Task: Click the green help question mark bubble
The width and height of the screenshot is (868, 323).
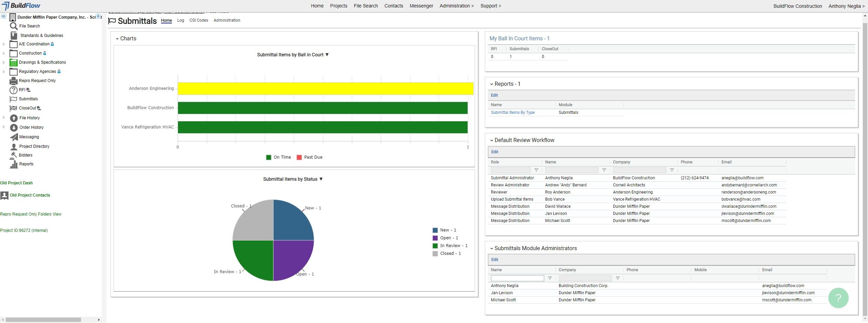Action: pyautogui.click(x=838, y=298)
